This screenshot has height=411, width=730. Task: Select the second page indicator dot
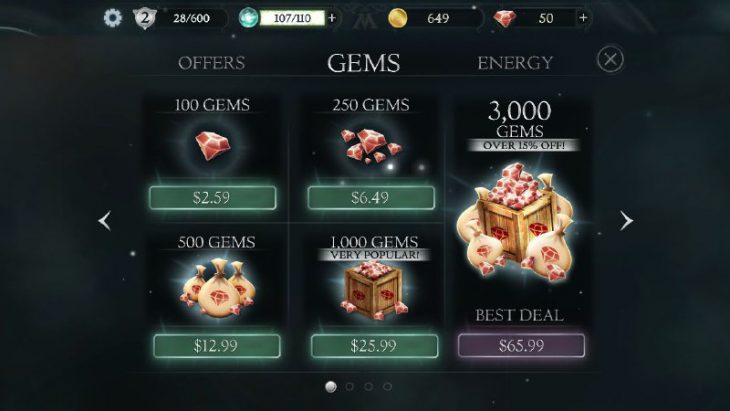[x=350, y=387]
